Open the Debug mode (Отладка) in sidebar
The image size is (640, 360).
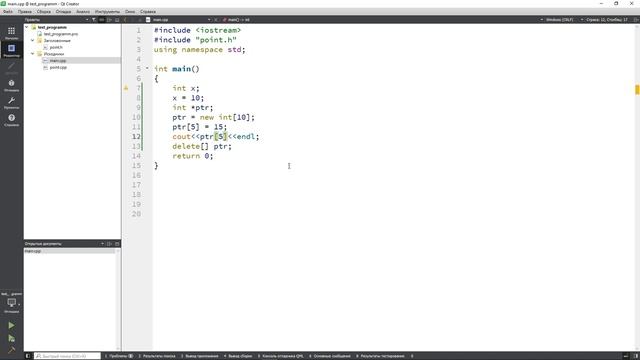(11, 85)
